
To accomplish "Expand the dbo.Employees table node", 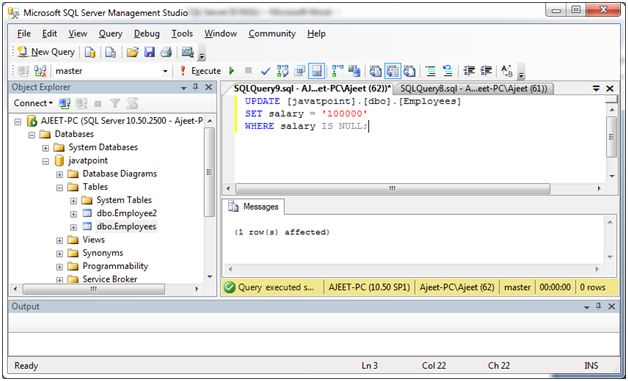I will pyautogui.click(x=73, y=227).
